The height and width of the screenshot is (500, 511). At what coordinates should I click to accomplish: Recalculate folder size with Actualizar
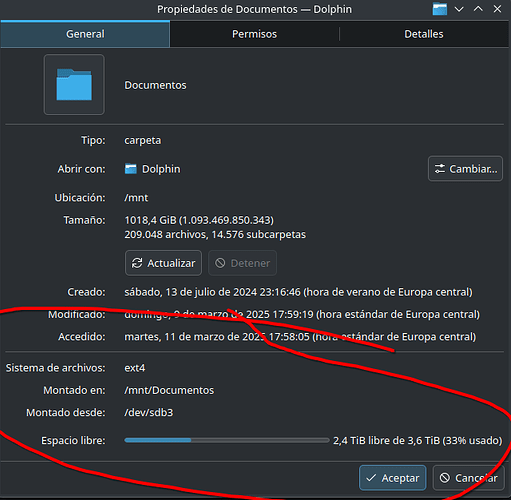click(x=163, y=263)
